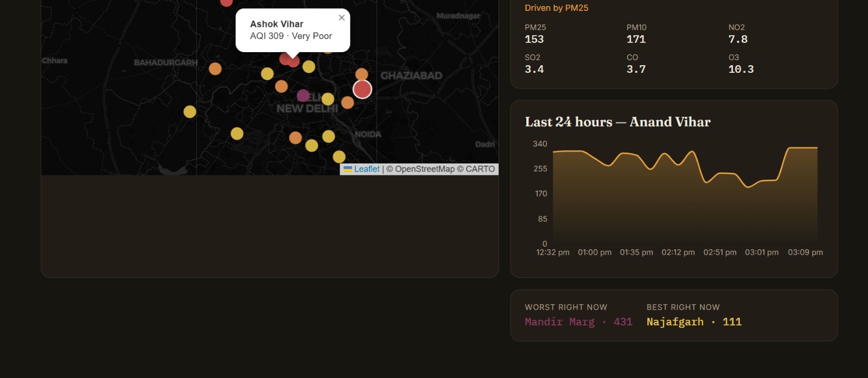This screenshot has height=378, width=868.
Task: Select the bottommost yellow marker below Noida label
Action: pyautogui.click(x=339, y=157)
